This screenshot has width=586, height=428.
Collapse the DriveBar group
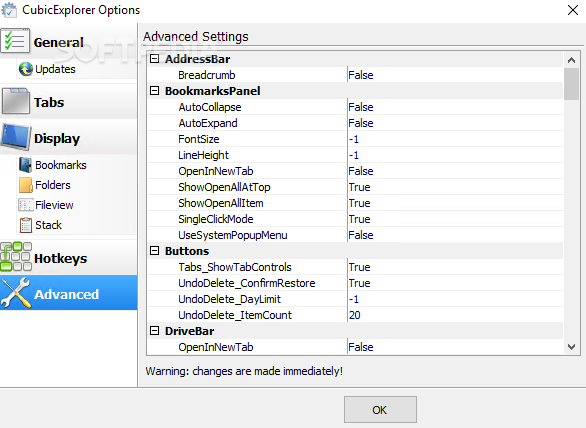click(x=154, y=331)
